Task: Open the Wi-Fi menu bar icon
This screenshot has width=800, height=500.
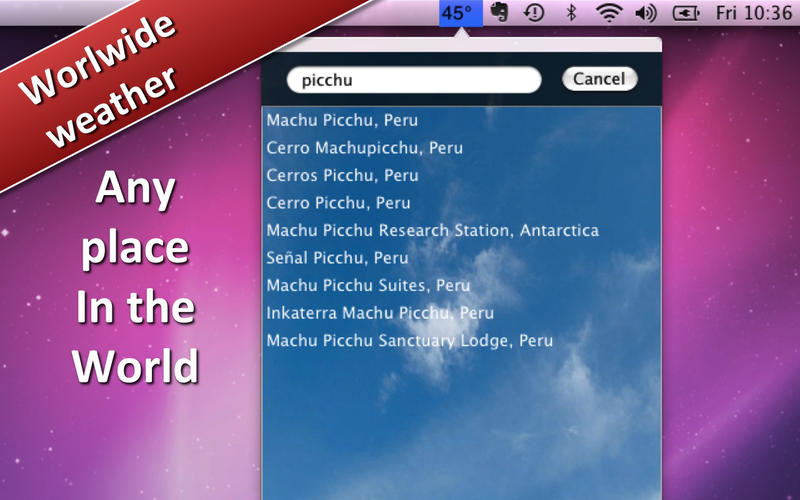Action: [x=609, y=13]
